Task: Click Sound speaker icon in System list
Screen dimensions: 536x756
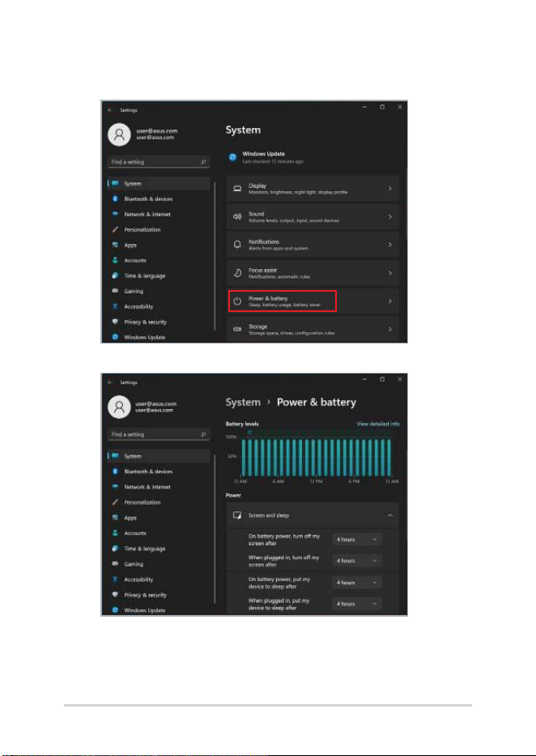Action: tap(237, 216)
